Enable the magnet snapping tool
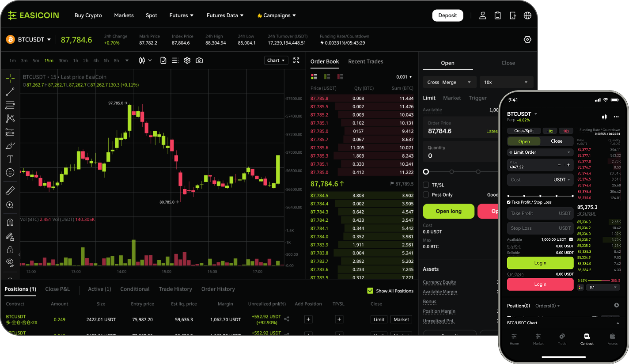 [x=10, y=222]
